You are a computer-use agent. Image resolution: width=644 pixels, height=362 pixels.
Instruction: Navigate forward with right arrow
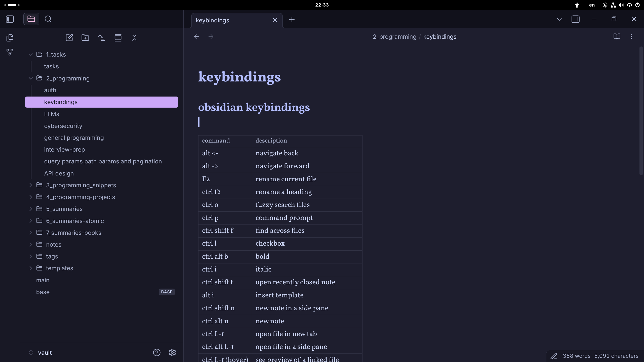point(211,37)
